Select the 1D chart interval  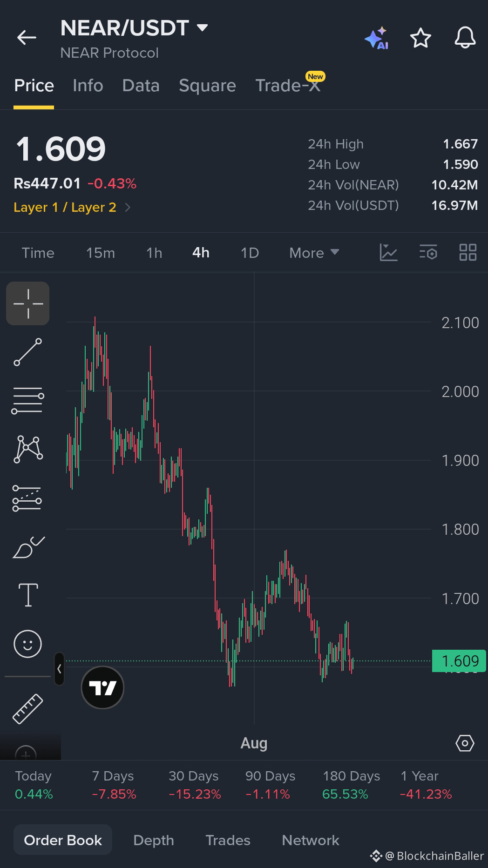(x=250, y=253)
